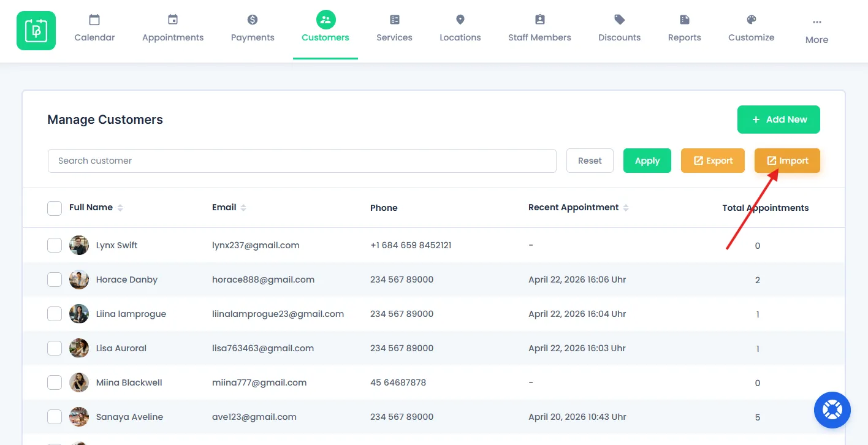The height and width of the screenshot is (445, 868).
Task: Click Sanaya Aveline's avatar photo
Action: point(79,417)
